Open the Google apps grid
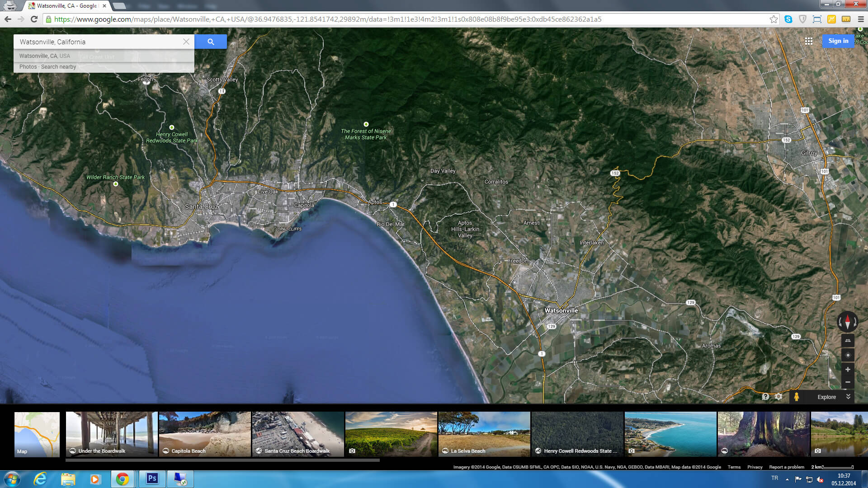 click(x=809, y=41)
